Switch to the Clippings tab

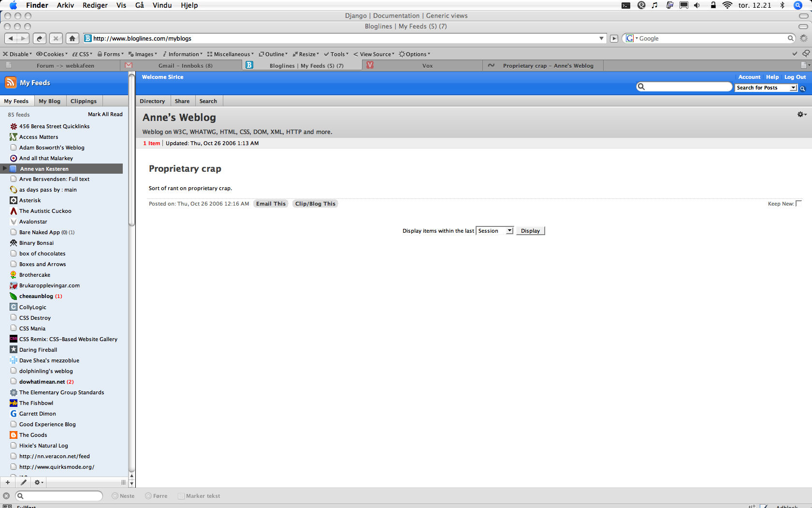coord(84,101)
